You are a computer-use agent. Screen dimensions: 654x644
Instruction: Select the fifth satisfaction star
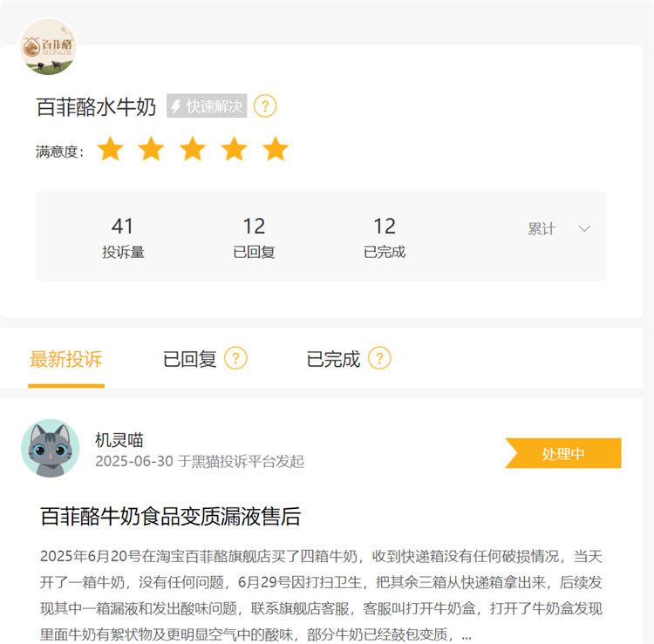pyautogui.click(x=276, y=149)
